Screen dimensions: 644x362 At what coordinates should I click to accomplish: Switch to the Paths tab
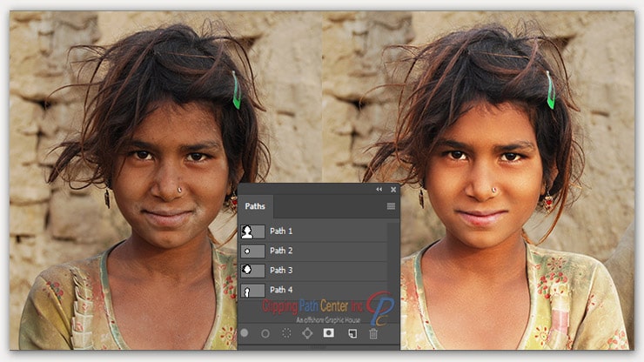(255, 206)
